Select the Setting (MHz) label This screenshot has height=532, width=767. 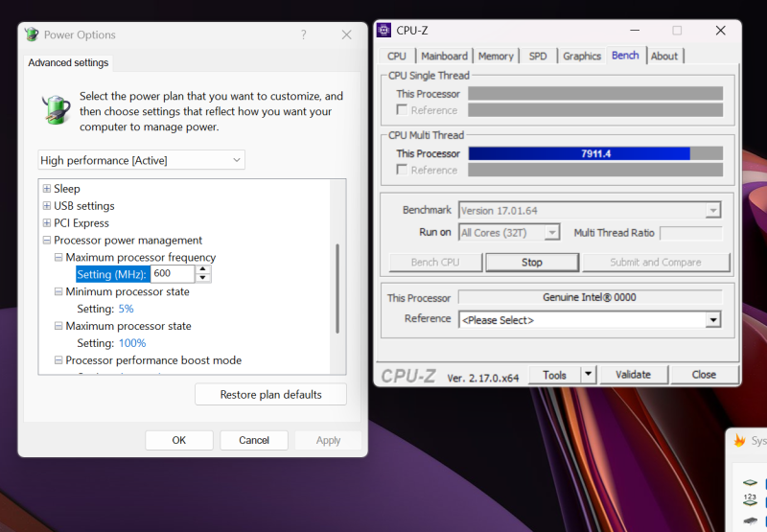pyautogui.click(x=112, y=274)
